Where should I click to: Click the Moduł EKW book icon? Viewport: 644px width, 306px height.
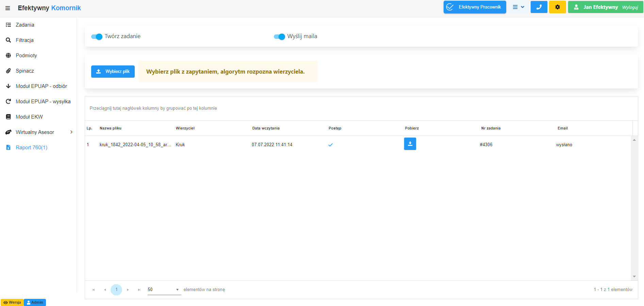(9, 117)
